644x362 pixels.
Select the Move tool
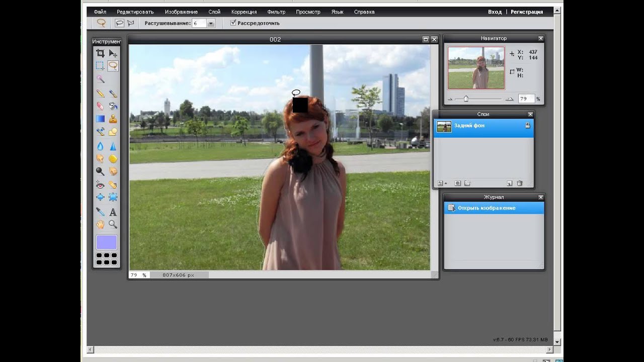(113, 53)
